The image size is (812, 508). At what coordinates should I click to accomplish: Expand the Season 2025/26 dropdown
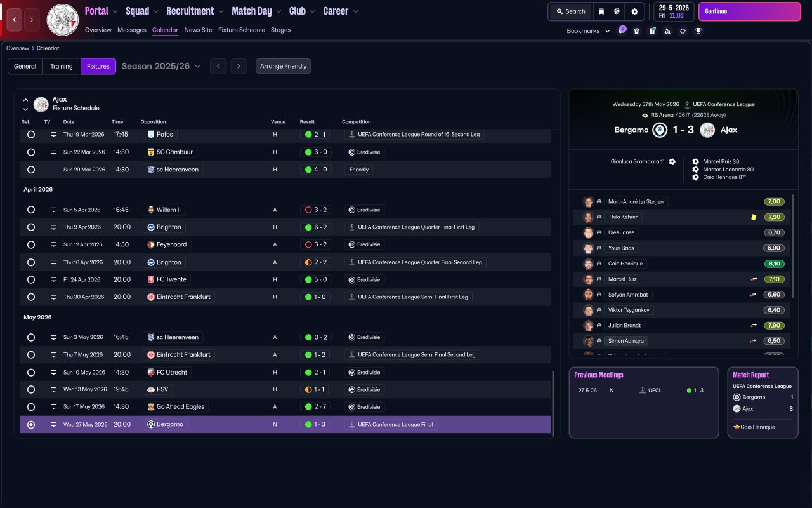pyautogui.click(x=160, y=66)
